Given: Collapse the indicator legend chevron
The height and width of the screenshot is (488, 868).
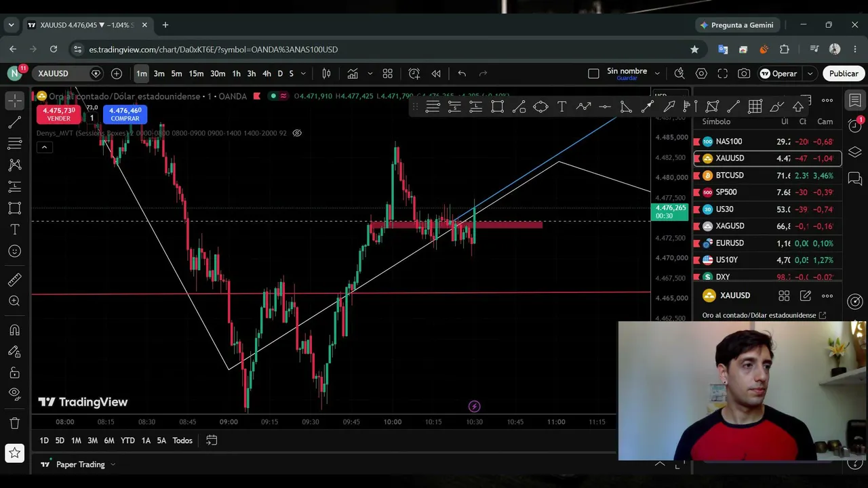Looking at the screenshot, I should pyautogui.click(x=44, y=148).
